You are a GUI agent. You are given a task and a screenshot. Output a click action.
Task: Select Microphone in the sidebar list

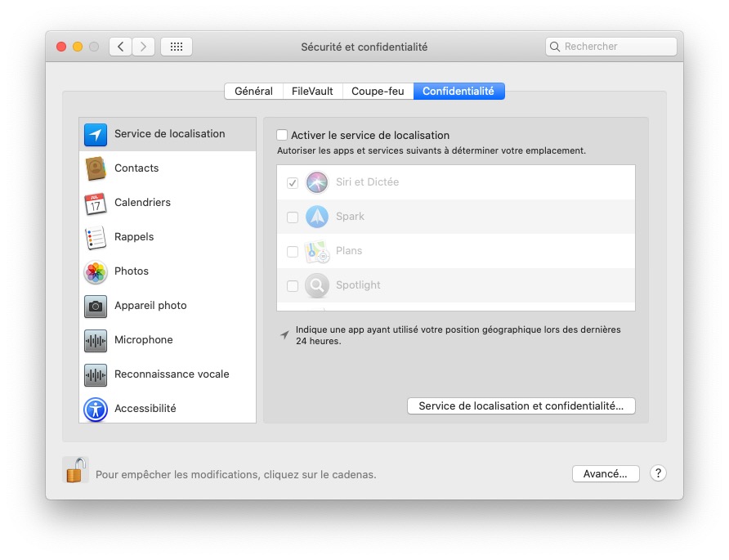(x=168, y=340)
